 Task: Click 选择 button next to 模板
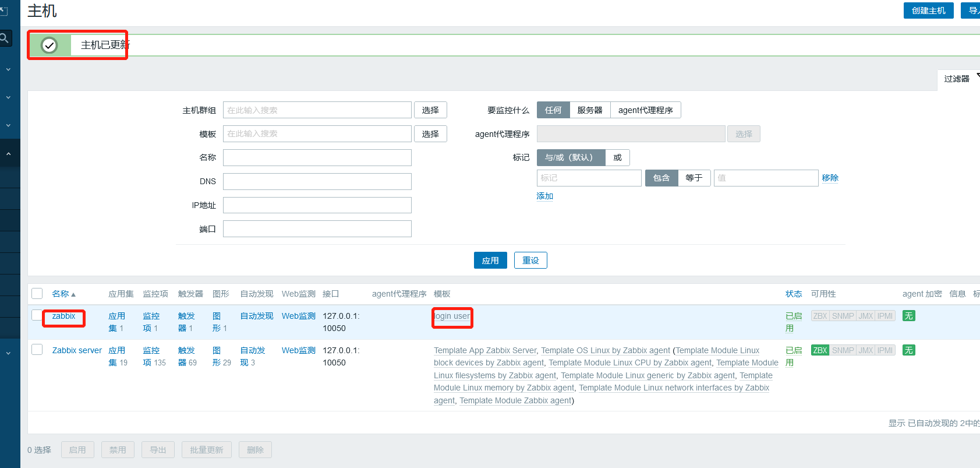[x=430, y=133]
